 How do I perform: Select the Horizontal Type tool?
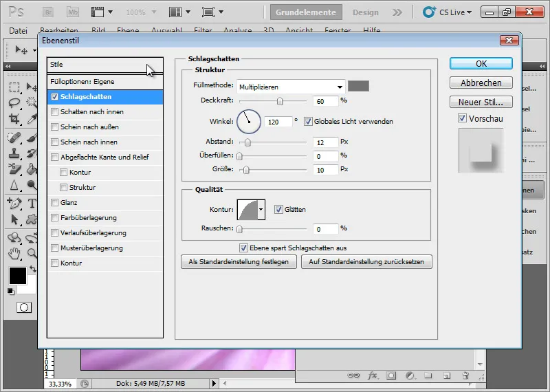click(32, 203)
